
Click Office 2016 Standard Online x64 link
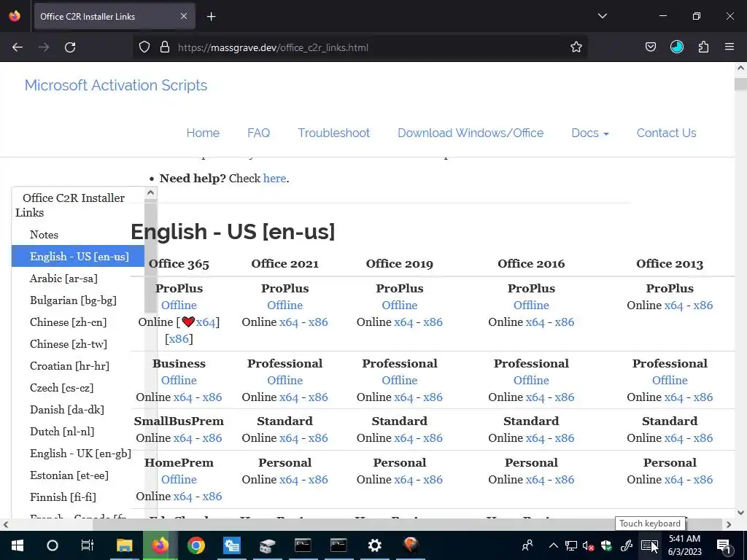coord(535,438)
